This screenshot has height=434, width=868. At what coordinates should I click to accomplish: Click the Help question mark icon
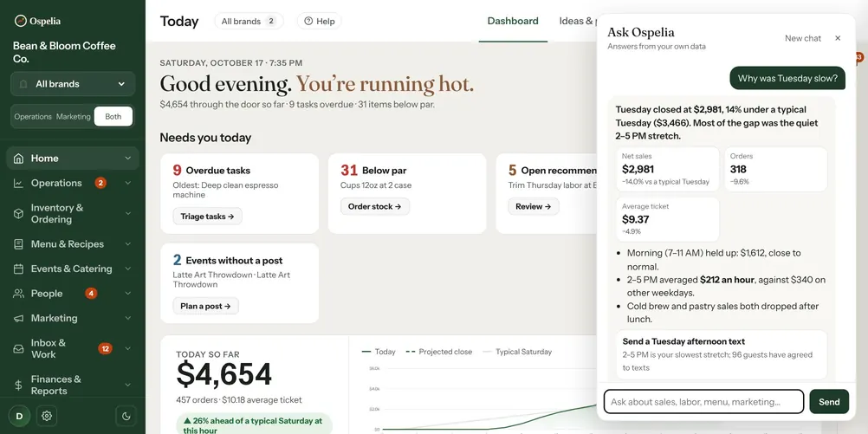(308, 21)
